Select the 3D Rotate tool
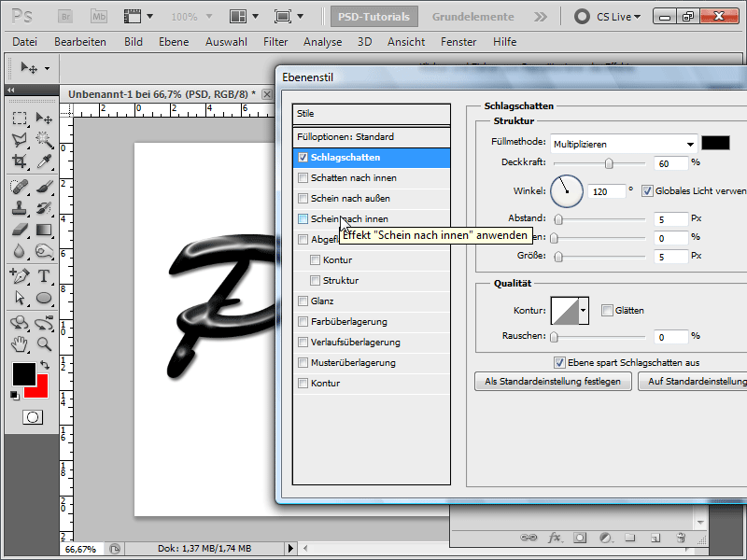747x560 pixels. coord(19,322)
